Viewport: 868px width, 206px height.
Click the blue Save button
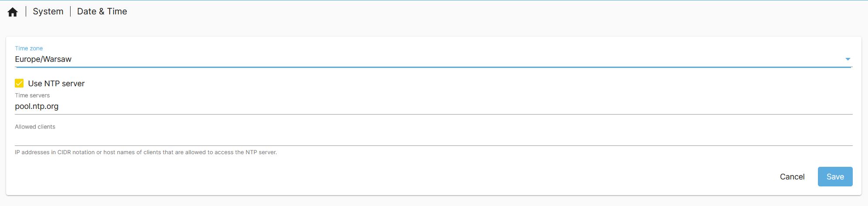click(x=835, y=176)
